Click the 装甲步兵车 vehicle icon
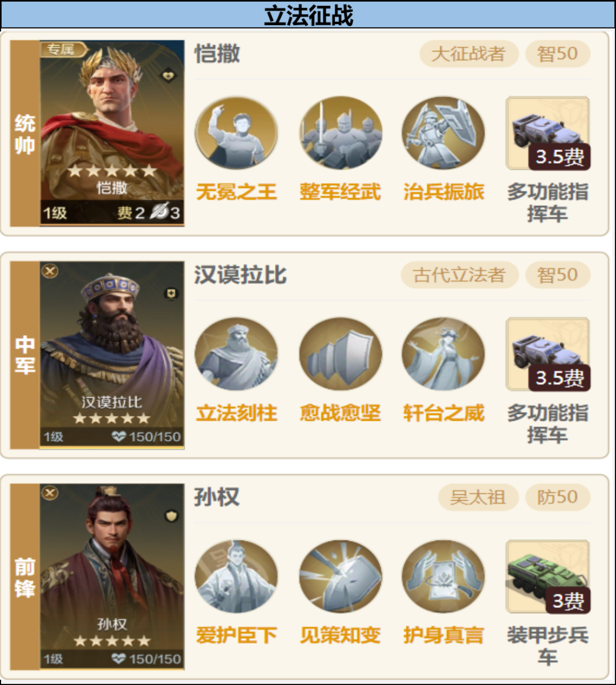Viewport: 616px width, 685px height. point(548,577)
